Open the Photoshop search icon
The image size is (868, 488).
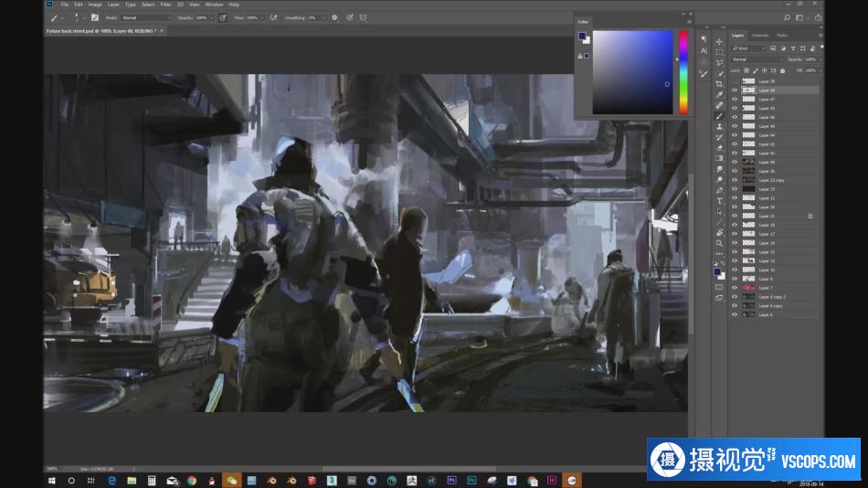pyautogui.click(x=787, y=17)
